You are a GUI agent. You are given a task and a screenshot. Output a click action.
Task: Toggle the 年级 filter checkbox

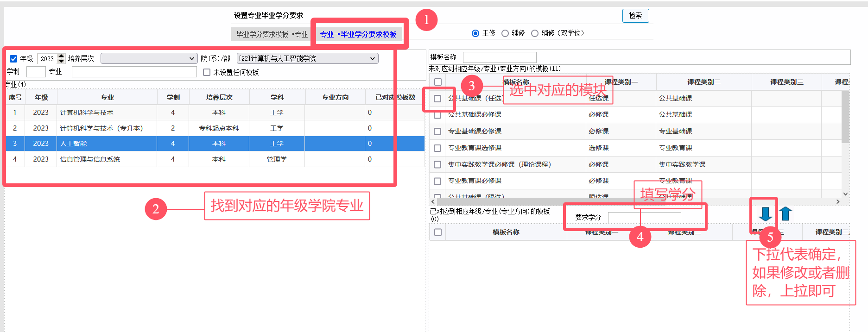tap(13, 59)
